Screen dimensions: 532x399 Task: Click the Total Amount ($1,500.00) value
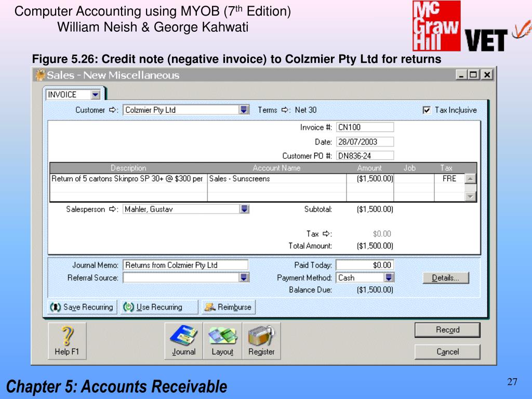[x=375, y=246]
